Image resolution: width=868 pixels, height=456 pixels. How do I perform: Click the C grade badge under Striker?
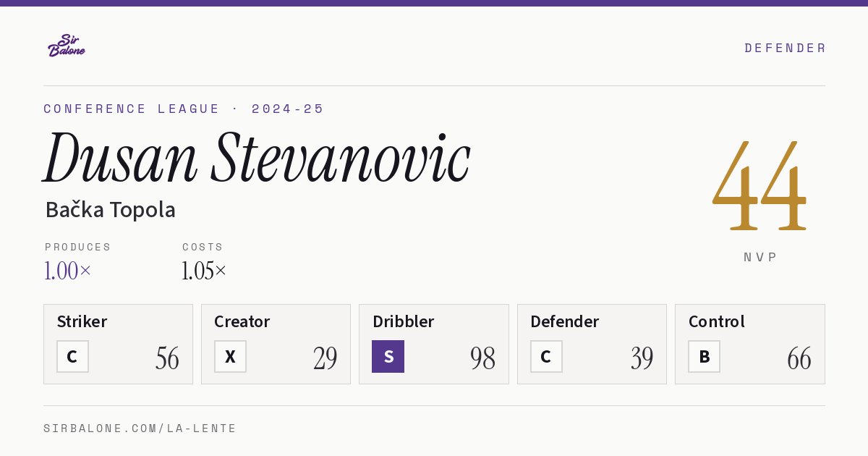coord(72,356)
